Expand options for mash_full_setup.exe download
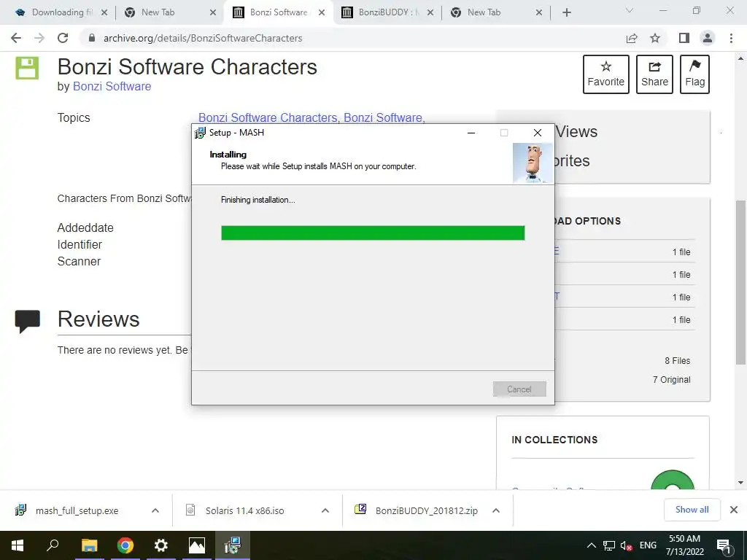Image resolution: width=747 pixels, height=560 pixels. [155, 510]
